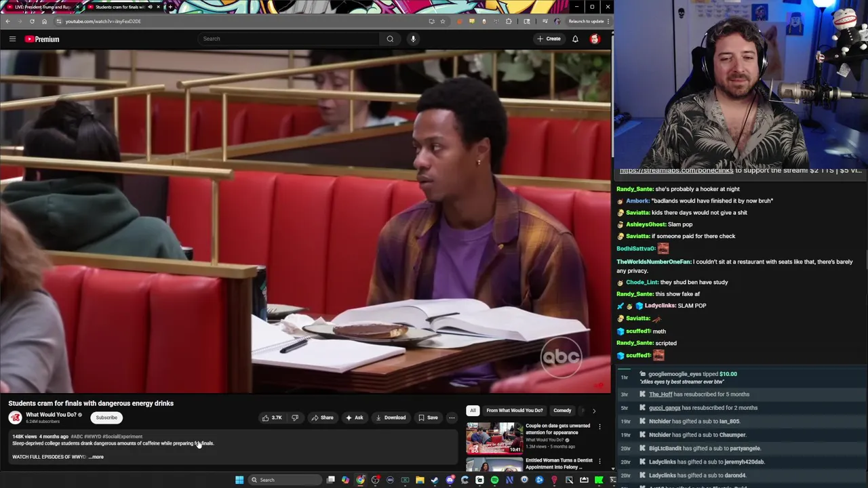Show next recommendation chips arrow

[594, 411]
